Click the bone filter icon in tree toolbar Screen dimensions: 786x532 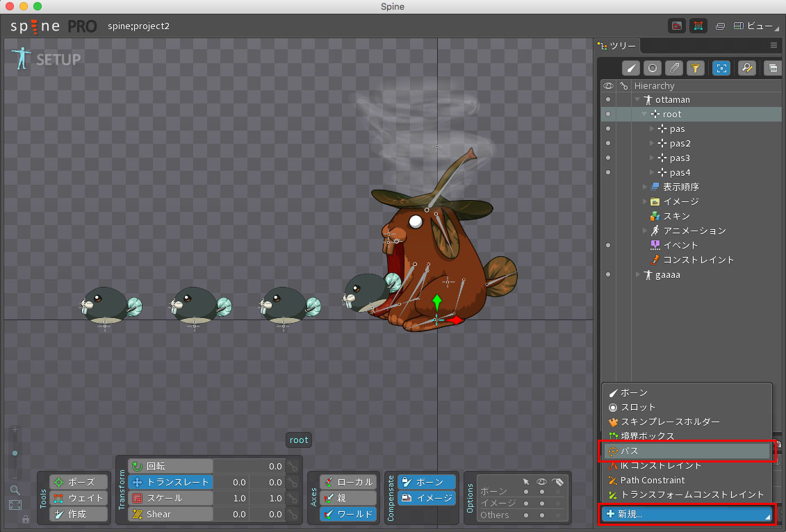click(631, 68)
